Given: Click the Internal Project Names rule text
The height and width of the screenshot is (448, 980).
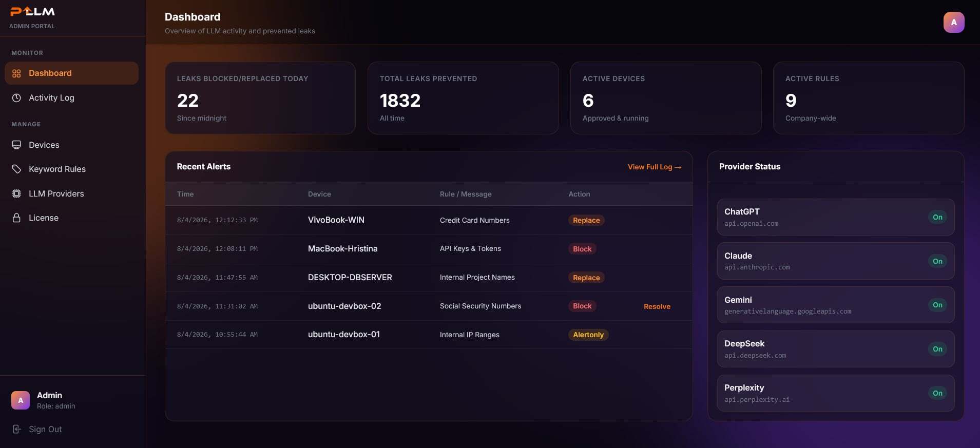Looking at the screenshot, I should pos(477,277).
